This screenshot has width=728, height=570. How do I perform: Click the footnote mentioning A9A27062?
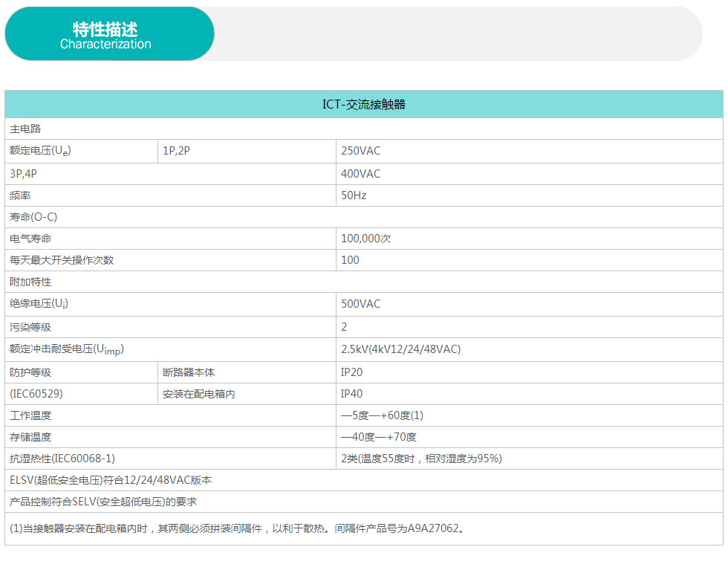[237, 528]
